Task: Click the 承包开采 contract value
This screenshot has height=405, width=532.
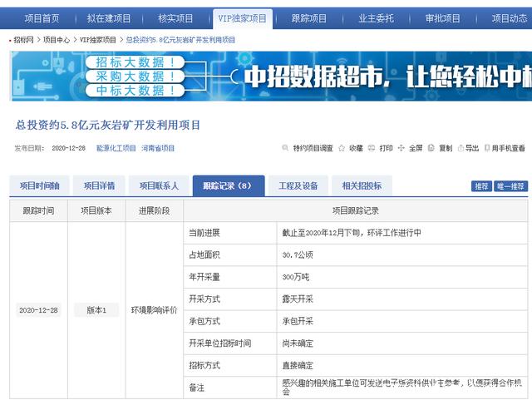Action: coord(298,321)
